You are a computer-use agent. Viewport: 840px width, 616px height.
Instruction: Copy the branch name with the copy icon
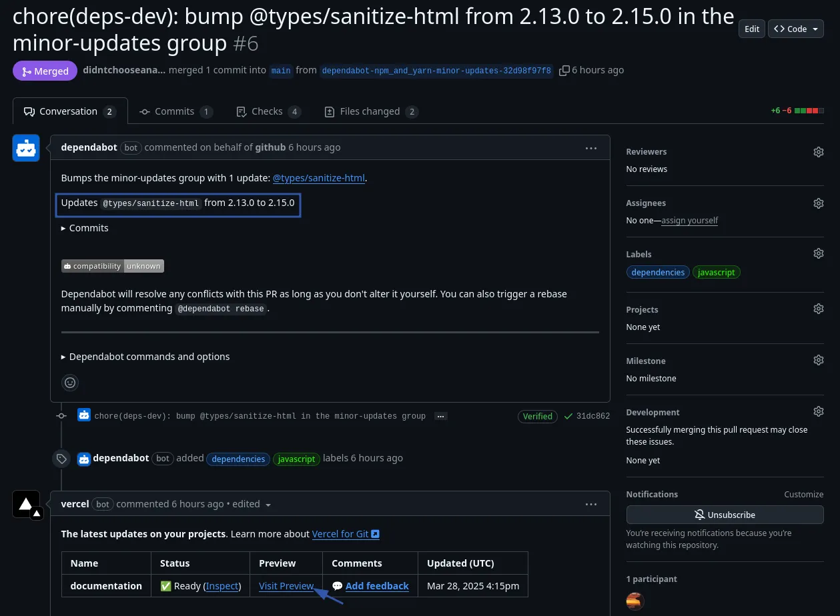click(564, 71)
